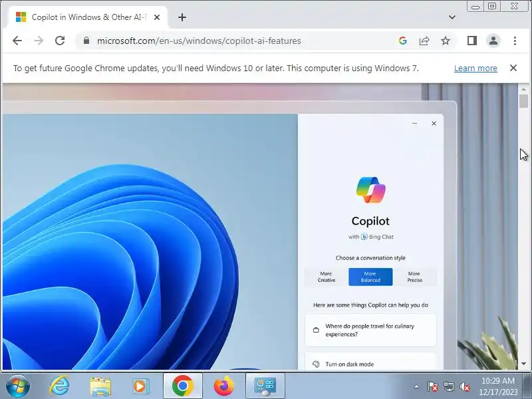Screen dimensions: 532x399
Task: Select More Precise conversation style
Action: [x=414, y=277]
